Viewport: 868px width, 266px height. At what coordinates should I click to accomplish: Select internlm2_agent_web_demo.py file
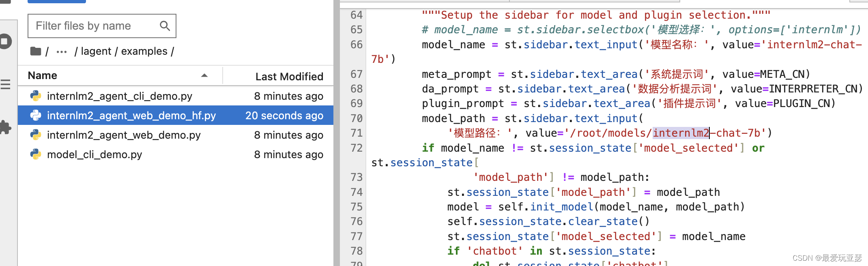[176, 135]
